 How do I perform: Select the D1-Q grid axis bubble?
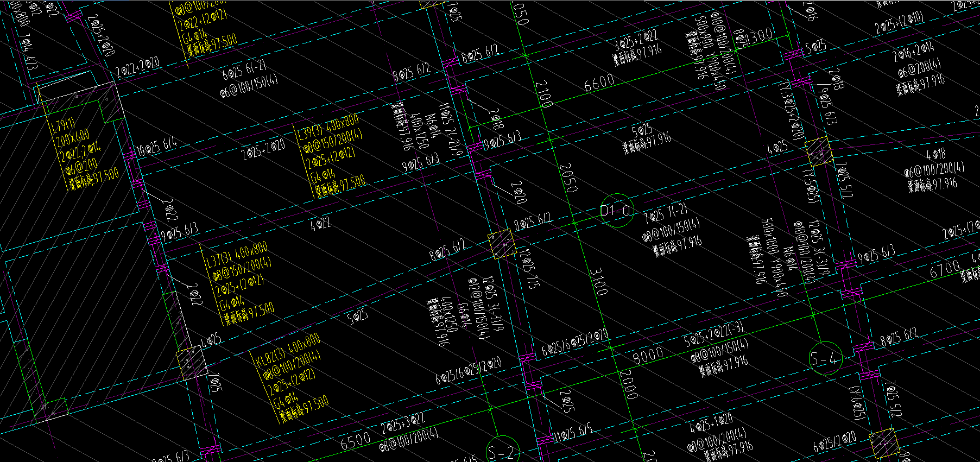617,210
